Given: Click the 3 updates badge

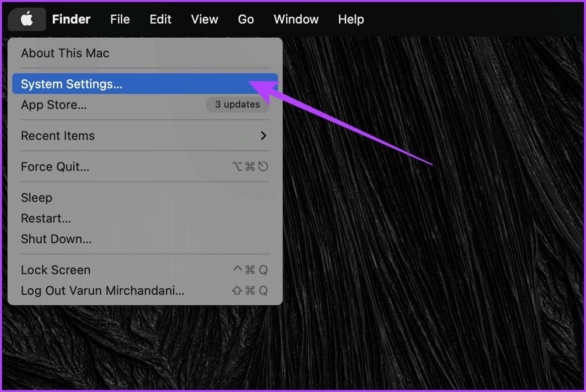Looking at the screenshot, I should [x=238, y=104].
